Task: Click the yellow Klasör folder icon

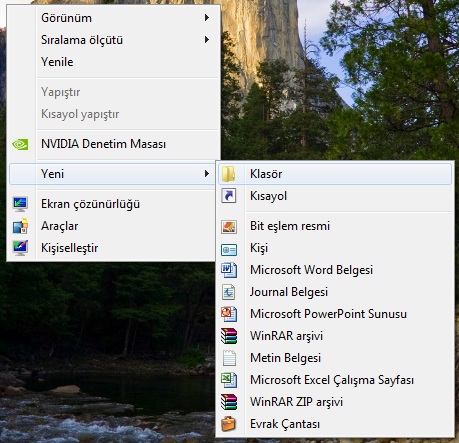Action: 229,174
